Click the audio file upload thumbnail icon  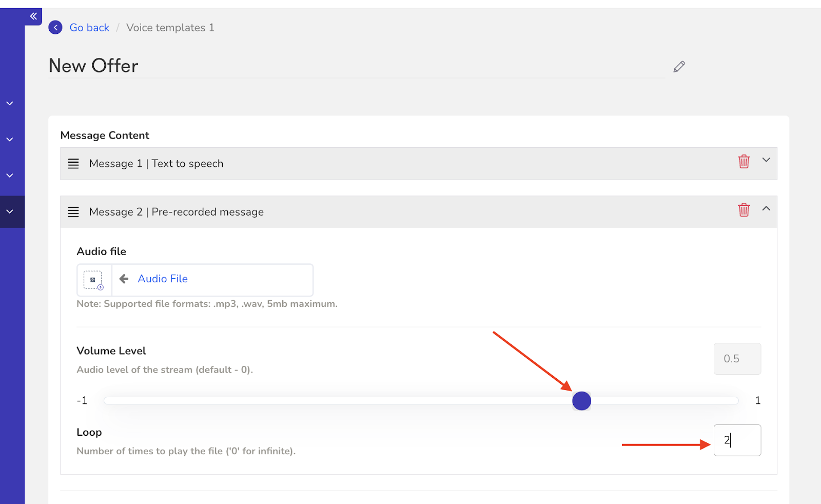point(93,279)
